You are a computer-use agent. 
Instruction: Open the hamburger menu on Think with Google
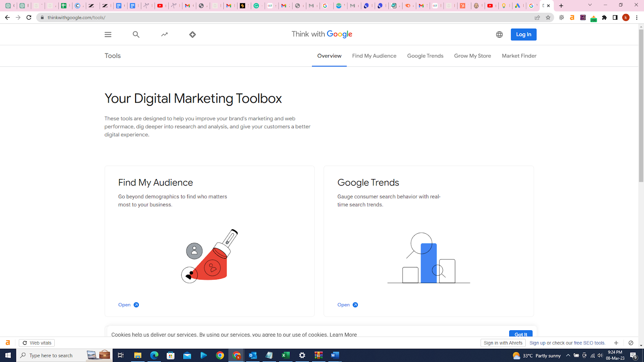tap(108, 35)
